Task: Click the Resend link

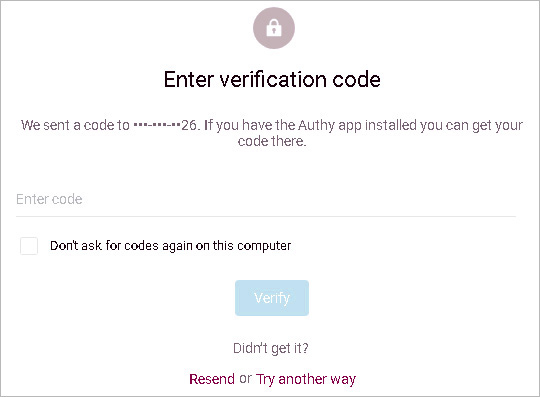Action: click(212, 379)
